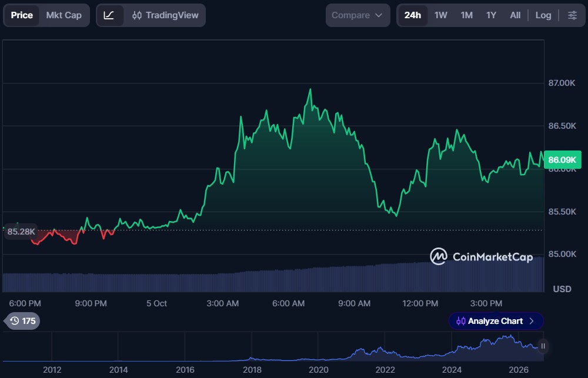The height and width of the screenshot is (378, 588).
Task: Click the candlestick icon in Analyze Chart
Action: click(x=460, y=321)
